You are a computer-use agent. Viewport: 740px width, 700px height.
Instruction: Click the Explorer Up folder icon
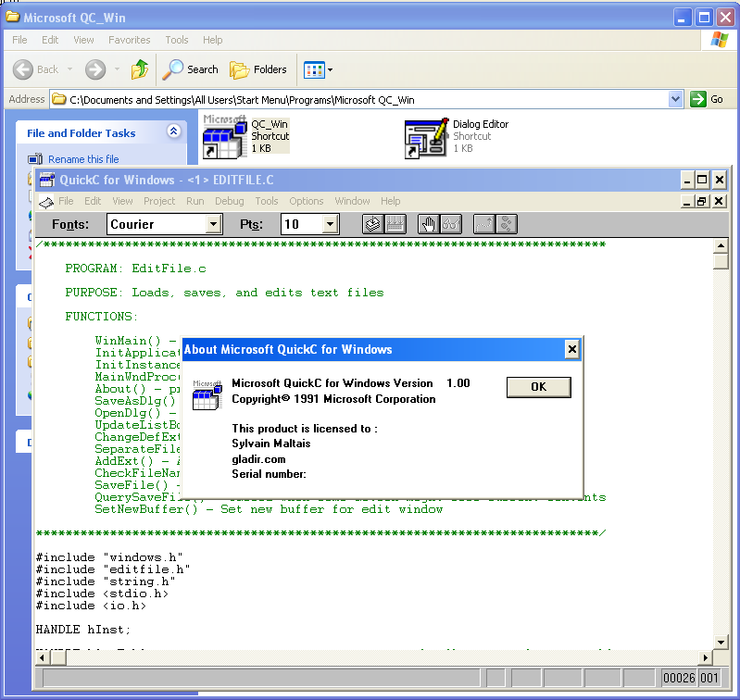(140, 69)
